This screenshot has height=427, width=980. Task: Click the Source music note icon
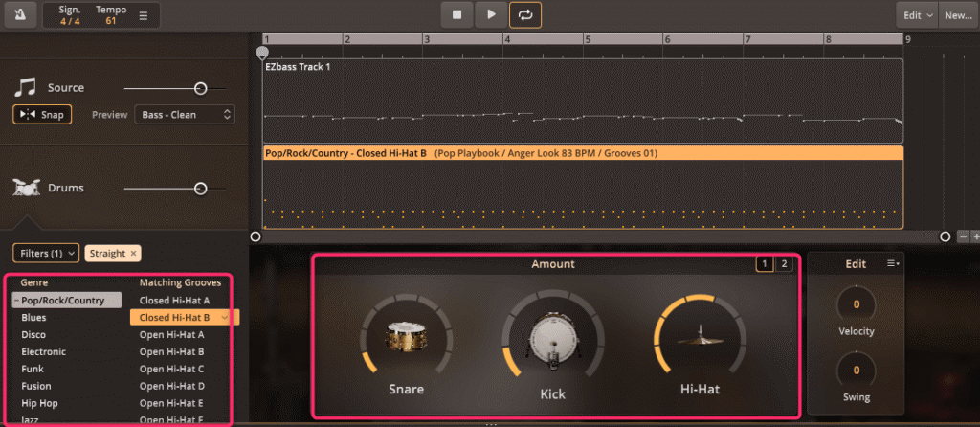click(x=25, y=88)
